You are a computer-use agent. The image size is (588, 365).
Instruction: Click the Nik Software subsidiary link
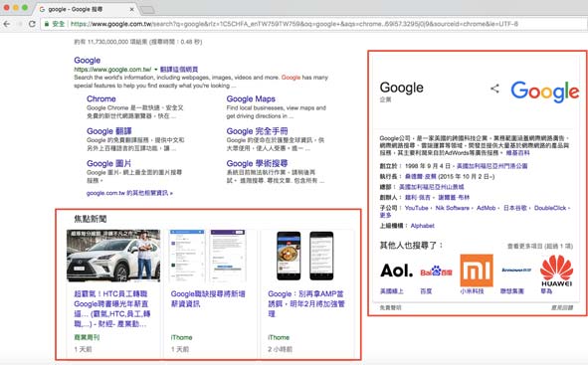(453, 208)
